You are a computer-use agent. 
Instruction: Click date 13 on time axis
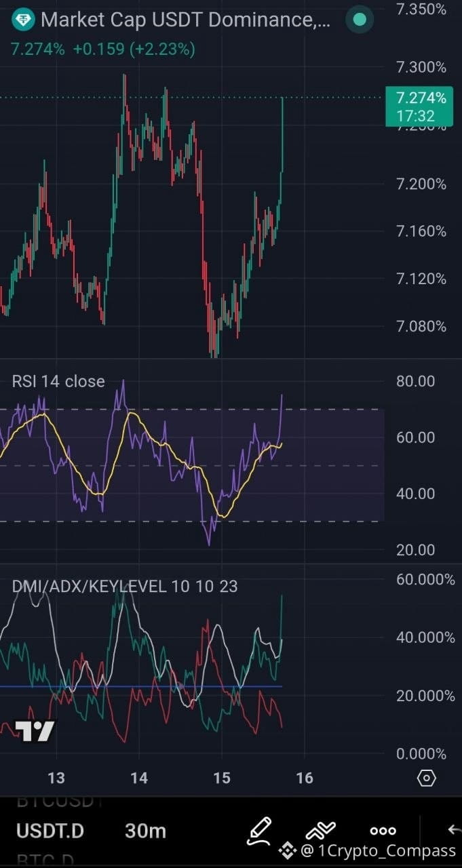[x=56, y=778]
